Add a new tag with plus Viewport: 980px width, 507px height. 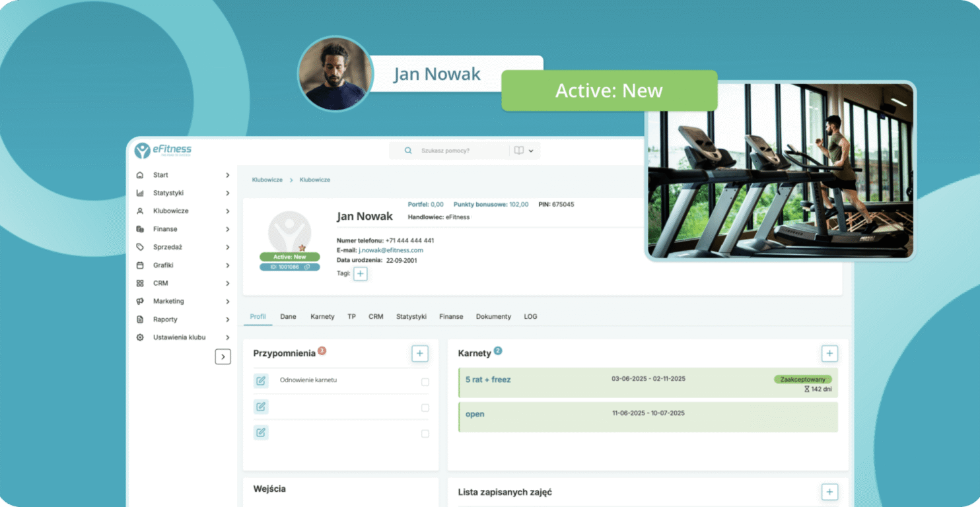pyautogui.click(x=360, y=273)
